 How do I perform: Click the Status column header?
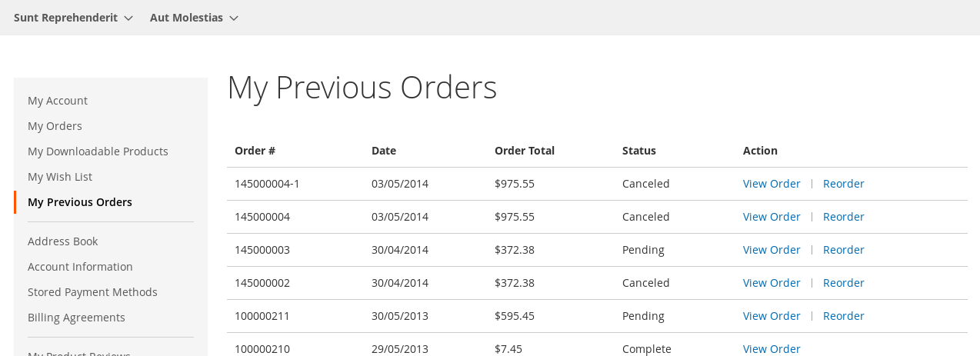point(639,151)
